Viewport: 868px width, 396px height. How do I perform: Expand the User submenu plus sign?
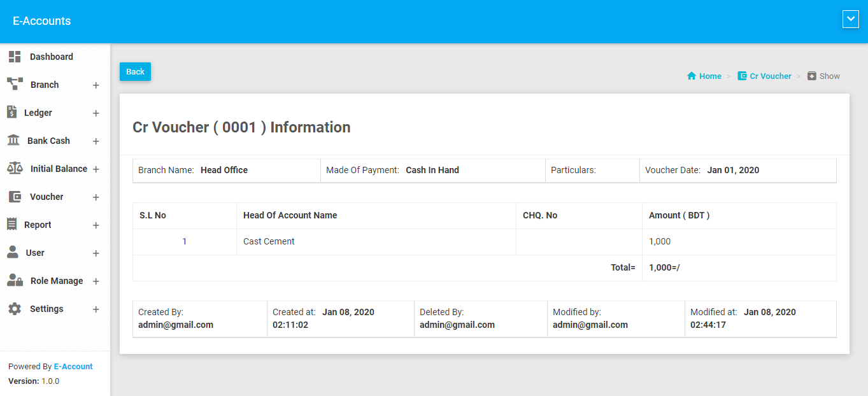[x=96, y=253]
